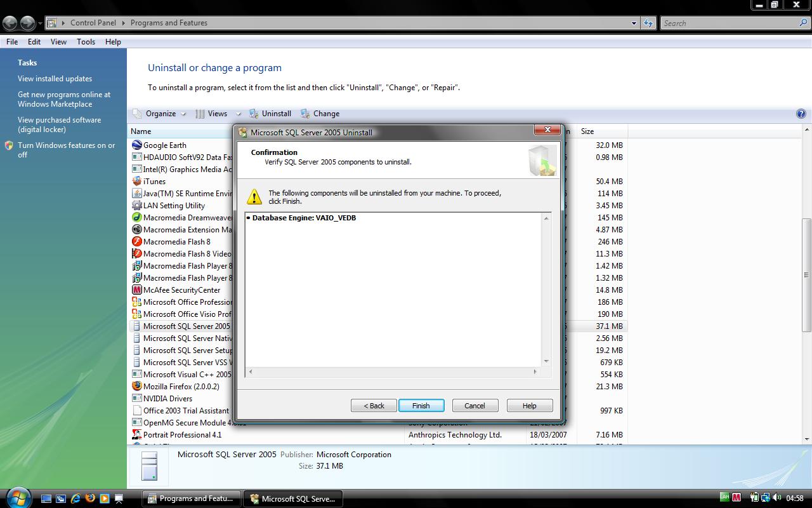812x508 pixels.
Task: Click the battery power tray icon
Action: coord(754,498)
